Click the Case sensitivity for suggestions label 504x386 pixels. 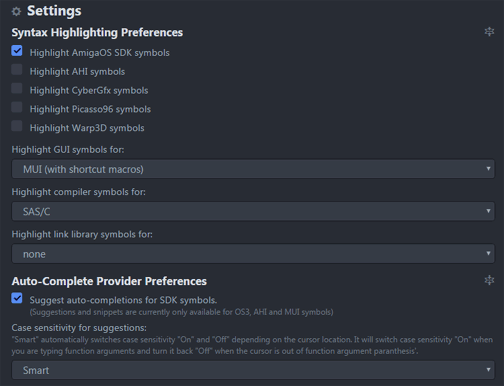[x=79, y=328]
